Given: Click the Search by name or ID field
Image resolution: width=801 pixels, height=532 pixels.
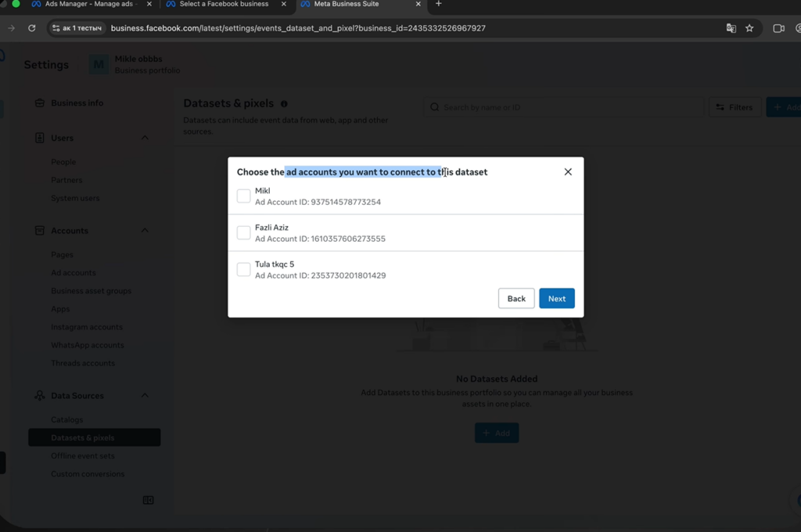Looking at the screenshot, I should tap(563, 107).
